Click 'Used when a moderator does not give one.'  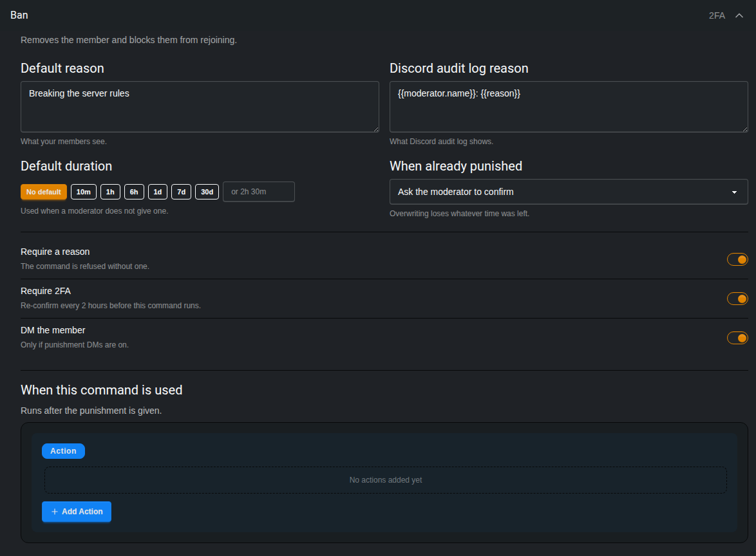[x=95, y=211]
